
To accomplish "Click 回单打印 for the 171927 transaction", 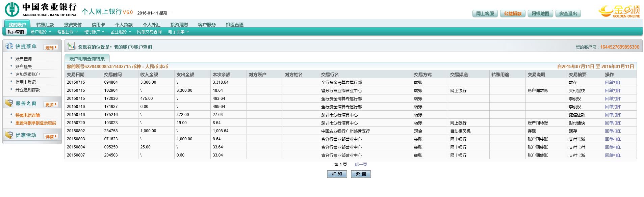I will click(613, 107).
